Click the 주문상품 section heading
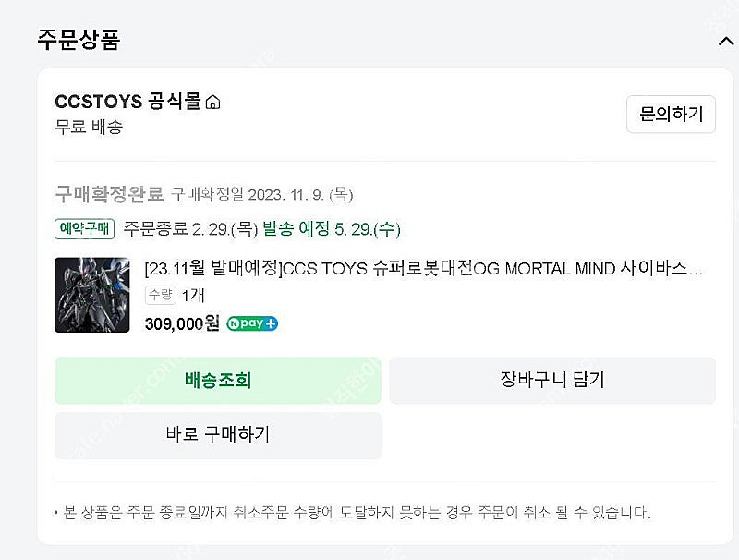739x560 pixels. pyautogui.click(x=79, y=40)
